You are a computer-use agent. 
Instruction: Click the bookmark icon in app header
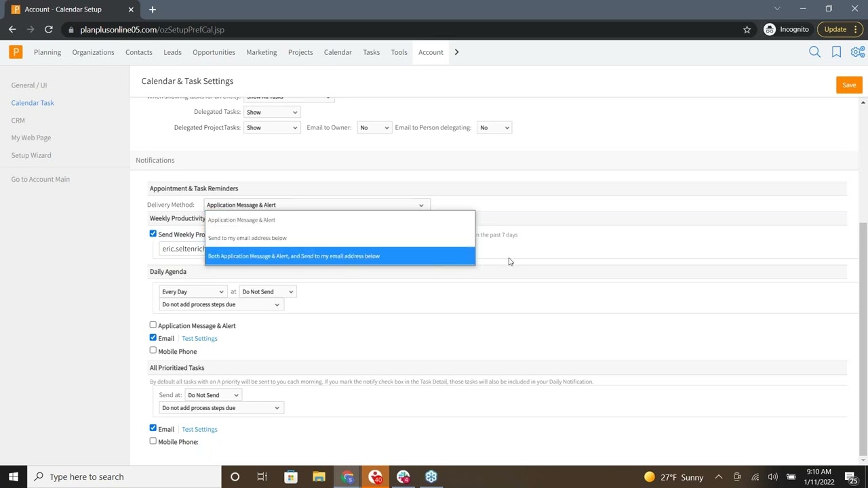[x=837, y=52]
